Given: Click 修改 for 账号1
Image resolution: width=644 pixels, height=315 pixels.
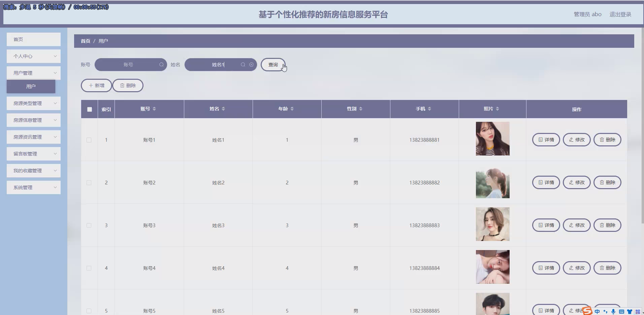Looking at the screenshot, I should 577,140.
